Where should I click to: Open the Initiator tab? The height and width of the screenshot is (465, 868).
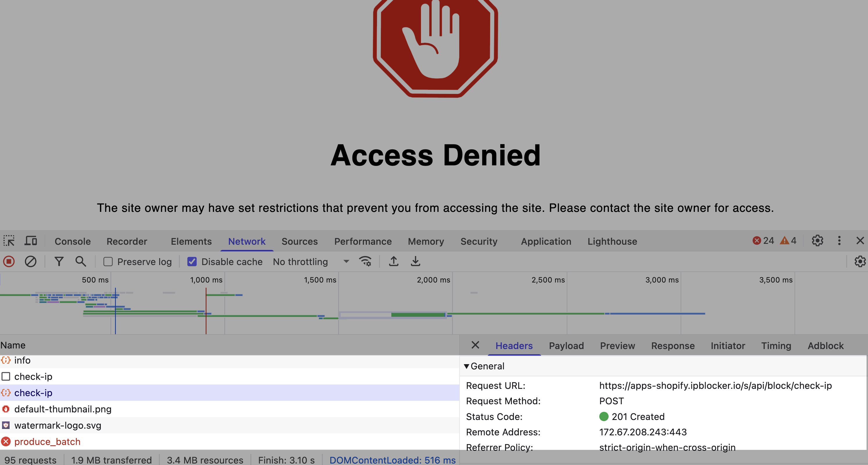point(728,346)
